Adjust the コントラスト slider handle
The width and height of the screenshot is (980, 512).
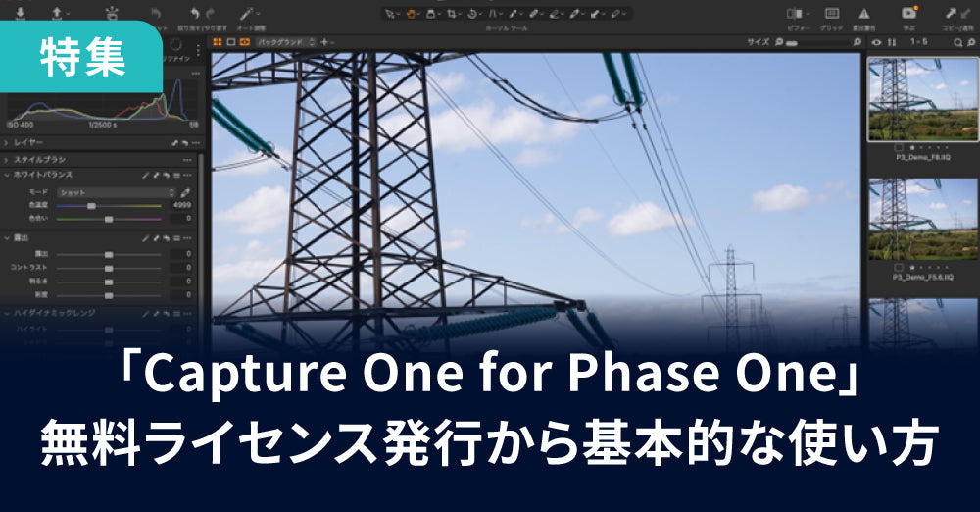(109, 268)
